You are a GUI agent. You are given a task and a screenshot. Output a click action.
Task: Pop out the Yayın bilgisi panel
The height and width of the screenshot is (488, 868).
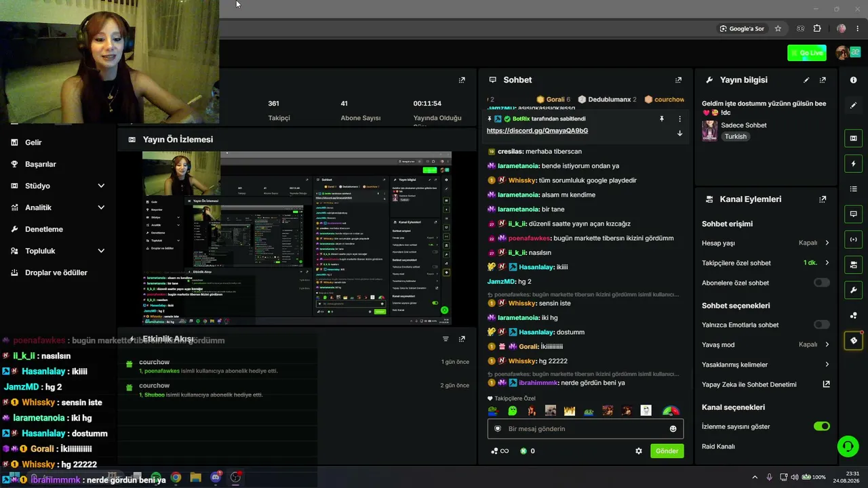coord(823,80)
